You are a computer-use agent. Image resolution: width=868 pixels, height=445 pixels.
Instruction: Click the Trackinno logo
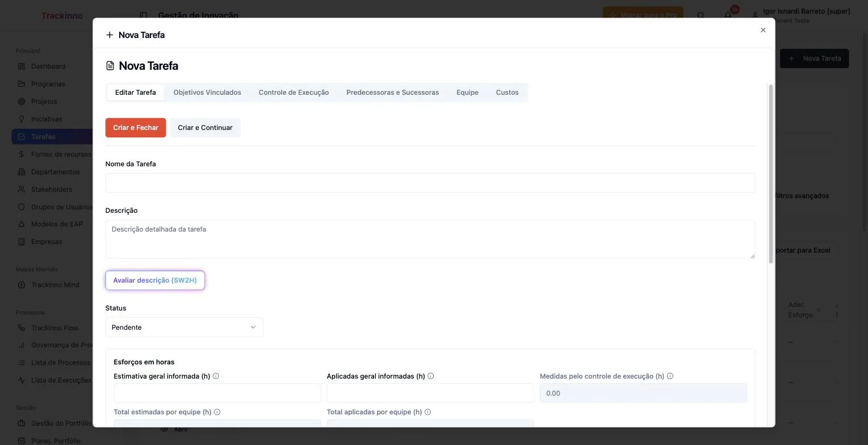pyautogui.click(x=62, y=15)
